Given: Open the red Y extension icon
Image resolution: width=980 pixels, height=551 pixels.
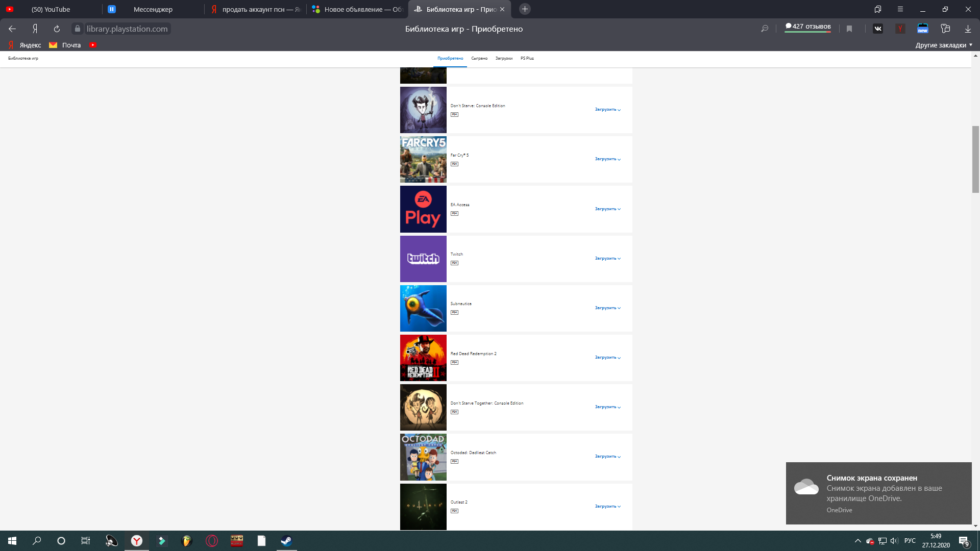Looking at the screenshot, I should [x=900, y=29].
